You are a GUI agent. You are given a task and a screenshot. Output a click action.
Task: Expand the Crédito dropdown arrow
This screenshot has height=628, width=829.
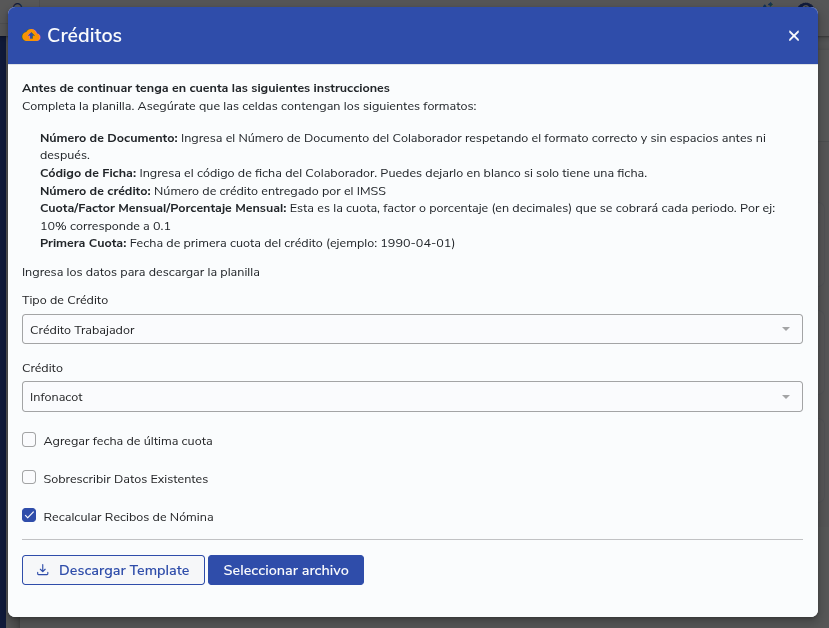(x=786, y=397)
